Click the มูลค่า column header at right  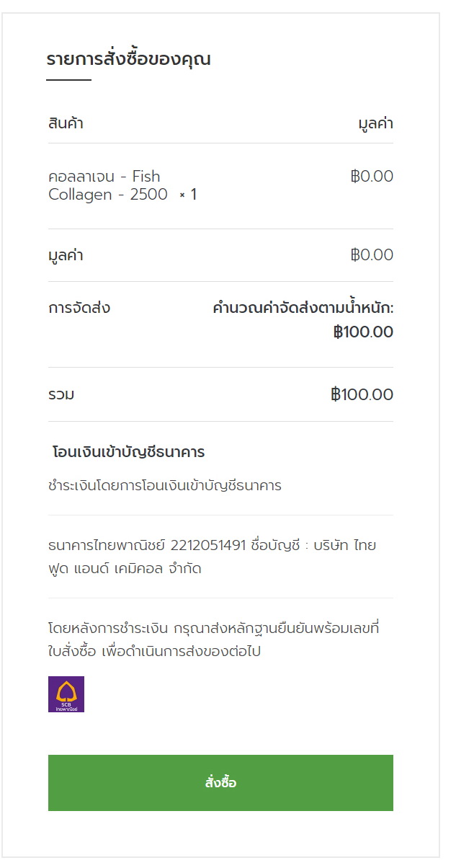(x=375, y=123)
